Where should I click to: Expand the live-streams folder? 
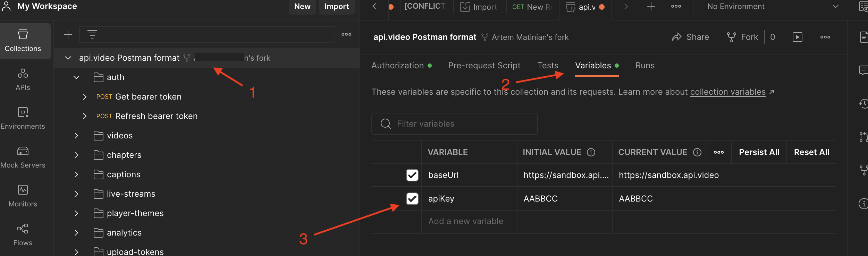pyautogui.click(x=76, y=194)
